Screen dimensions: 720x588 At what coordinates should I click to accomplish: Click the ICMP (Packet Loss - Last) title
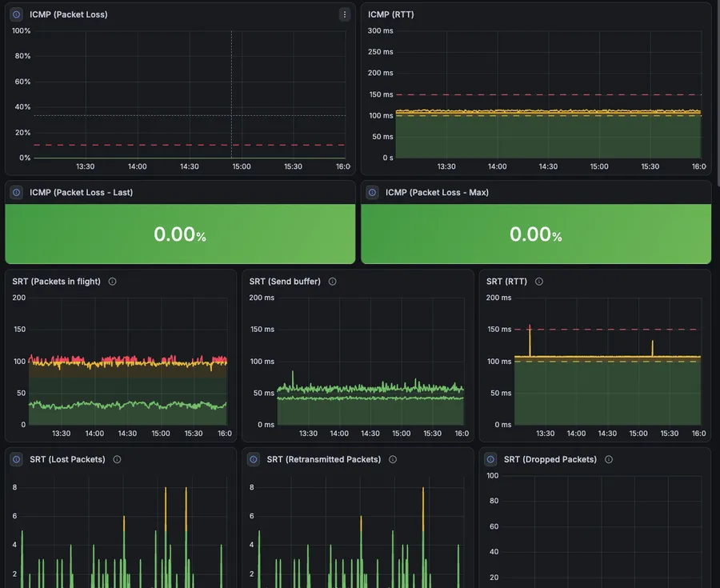coord(82,193)
